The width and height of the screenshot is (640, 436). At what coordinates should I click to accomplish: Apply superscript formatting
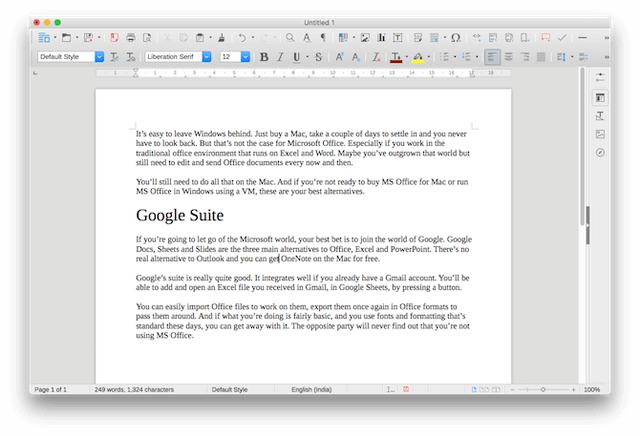(x=339, y=57)
